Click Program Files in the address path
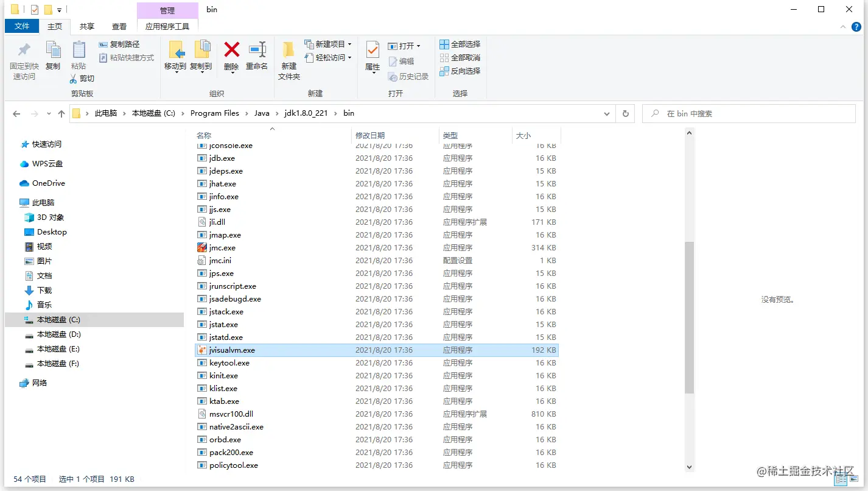The height and width of the screenshot is (491, 868). tap(214, 113)
